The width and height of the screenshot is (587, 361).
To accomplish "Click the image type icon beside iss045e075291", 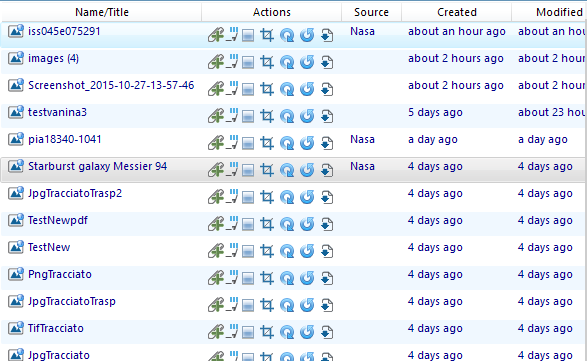I will [16, 31].
